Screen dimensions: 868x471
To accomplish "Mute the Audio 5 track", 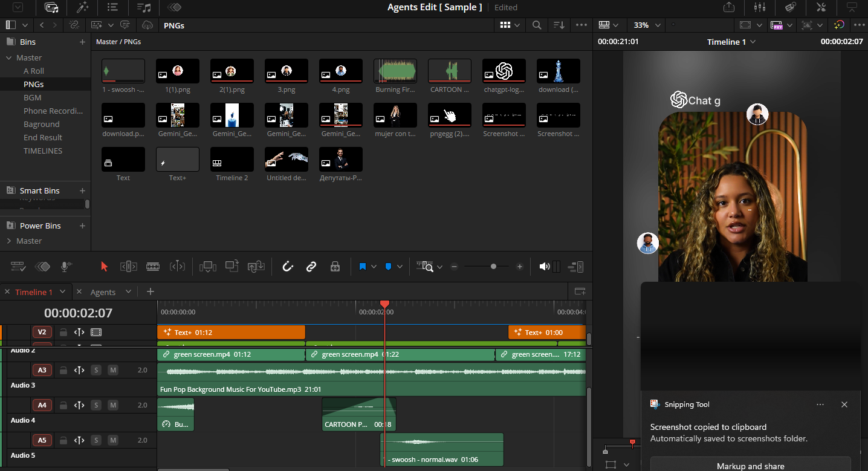I will pos(113,440).
